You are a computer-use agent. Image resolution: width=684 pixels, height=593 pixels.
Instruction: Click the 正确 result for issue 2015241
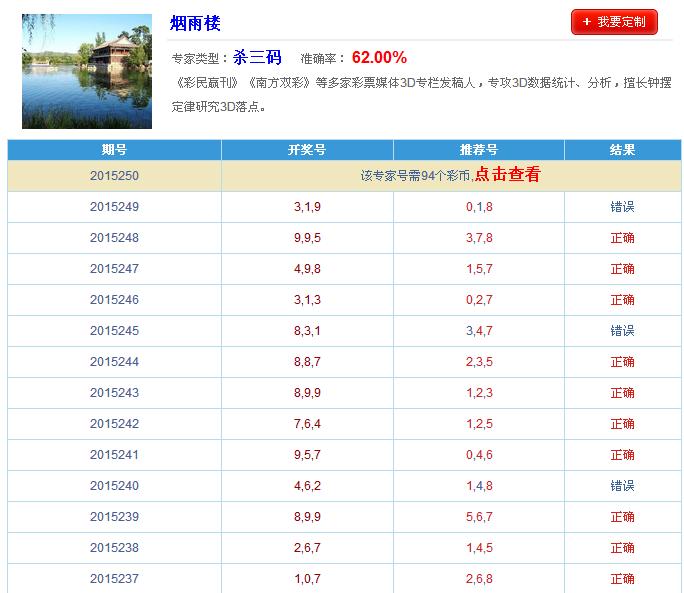(622, 455)
